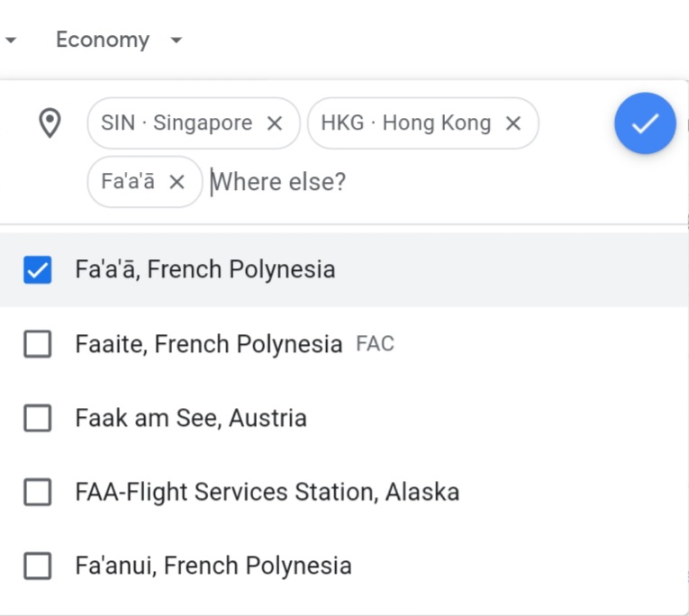This screenshot has height=616, width=689.
Task: Remove the Fa'a'ā destination chip
Action: 177,182
